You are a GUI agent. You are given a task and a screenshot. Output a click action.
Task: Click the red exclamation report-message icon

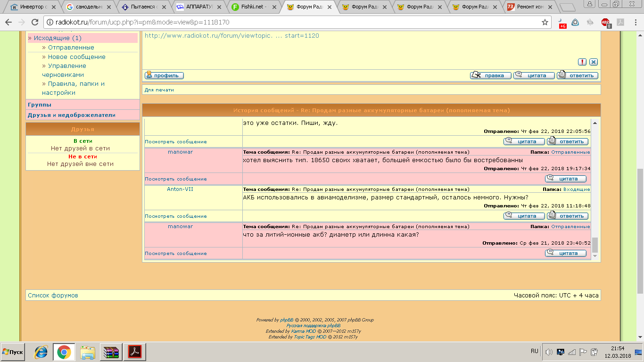[x=583, y=62]
